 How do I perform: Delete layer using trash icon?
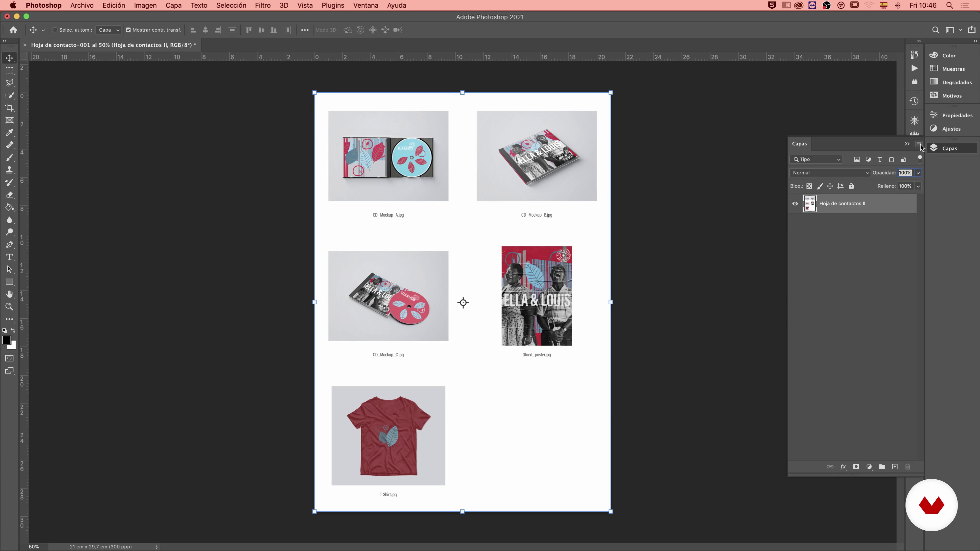(x=908, y=467)
